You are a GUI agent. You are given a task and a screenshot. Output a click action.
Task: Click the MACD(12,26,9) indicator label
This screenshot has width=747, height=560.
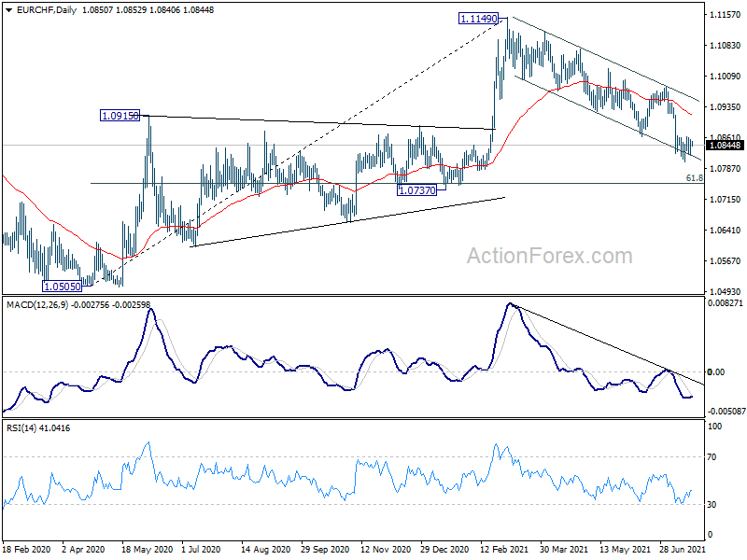click(x=37, y=305)
